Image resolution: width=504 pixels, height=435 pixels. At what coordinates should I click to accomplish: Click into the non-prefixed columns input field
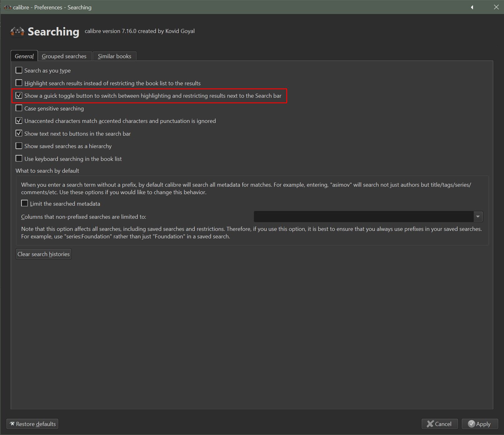point(363,217)
